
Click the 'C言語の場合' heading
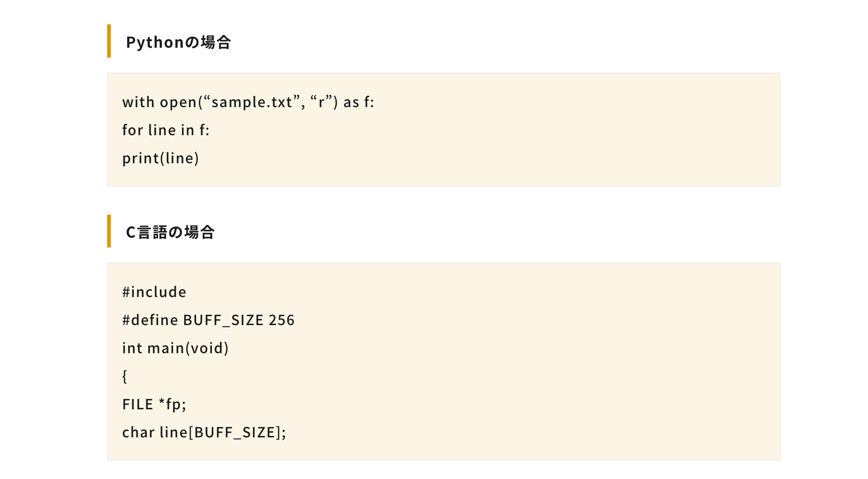[170, 232]
